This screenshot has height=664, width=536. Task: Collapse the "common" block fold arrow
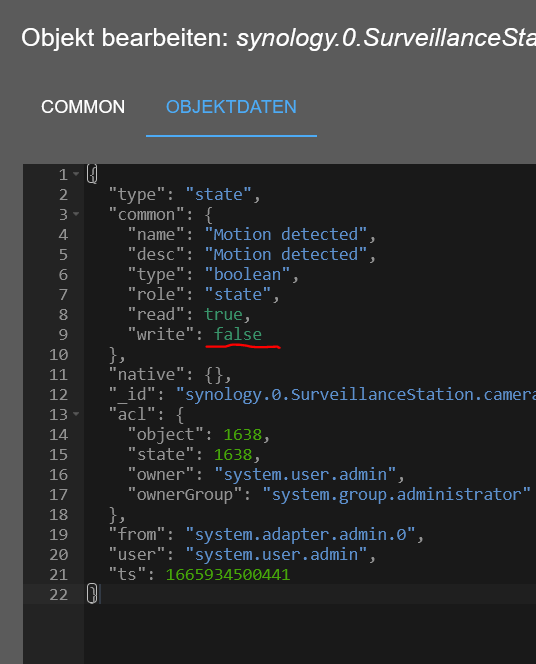(x=76, y=214)
